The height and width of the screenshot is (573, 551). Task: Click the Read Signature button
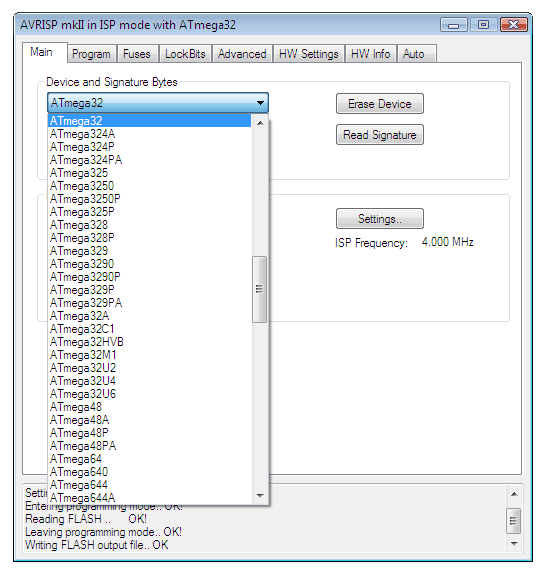coord(380,135)
